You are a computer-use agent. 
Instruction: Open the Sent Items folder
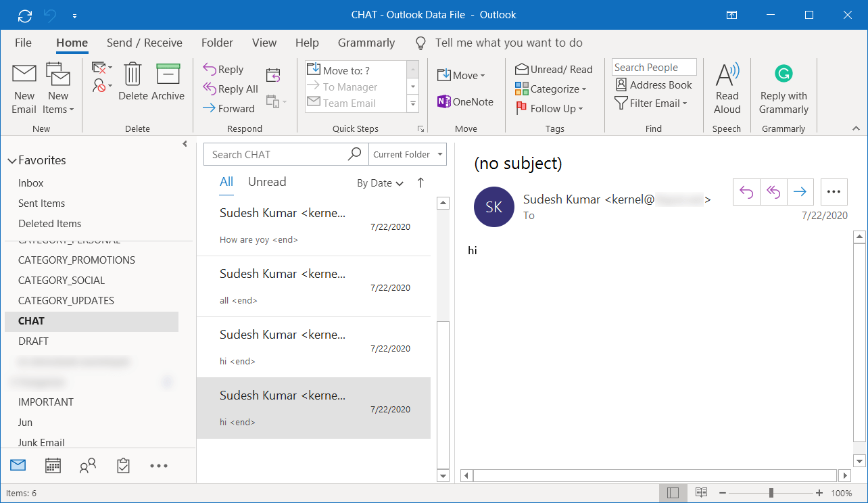click(42, 203)
